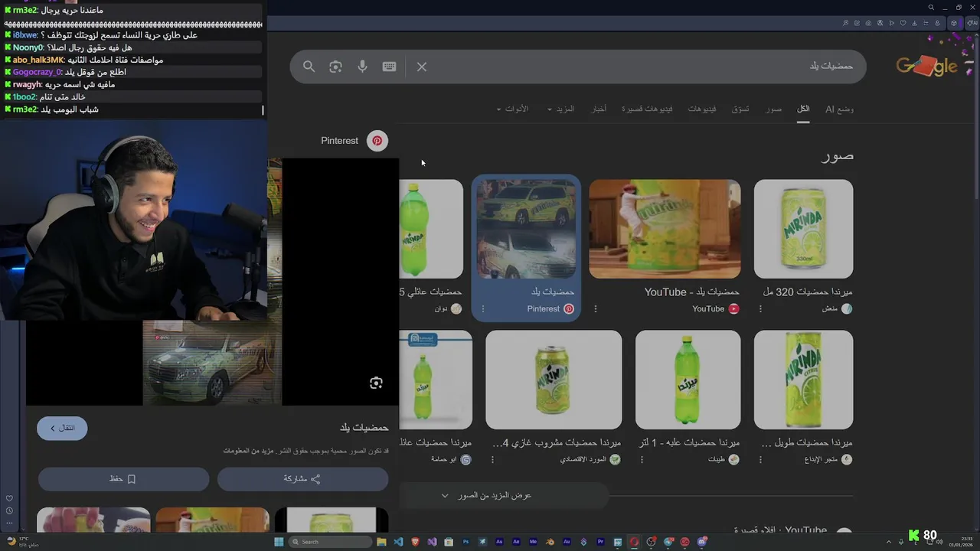Open Opera GX icon in the taskbar
The height and width of the screenshot is (551, 980).
[634, 542]
